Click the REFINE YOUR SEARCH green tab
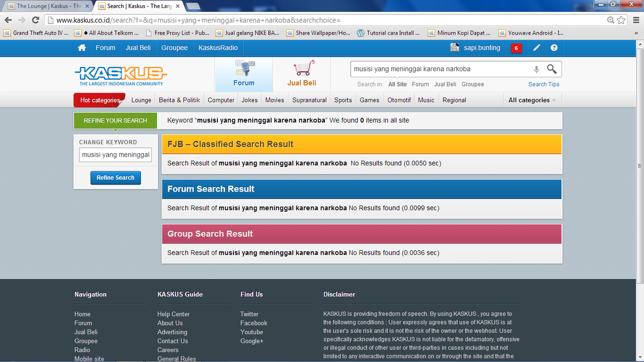 (x=115, y=121)
